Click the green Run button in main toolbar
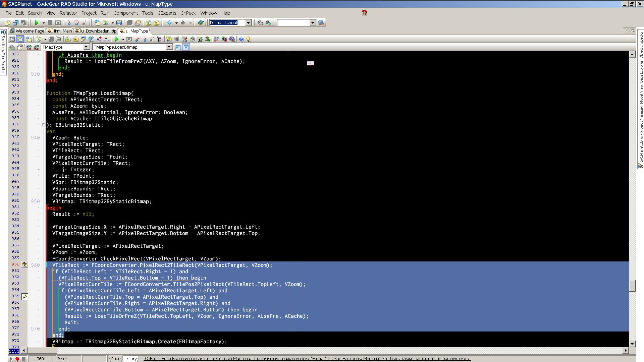Viewport: 644px width, 362px height. (x=37, y=23)
